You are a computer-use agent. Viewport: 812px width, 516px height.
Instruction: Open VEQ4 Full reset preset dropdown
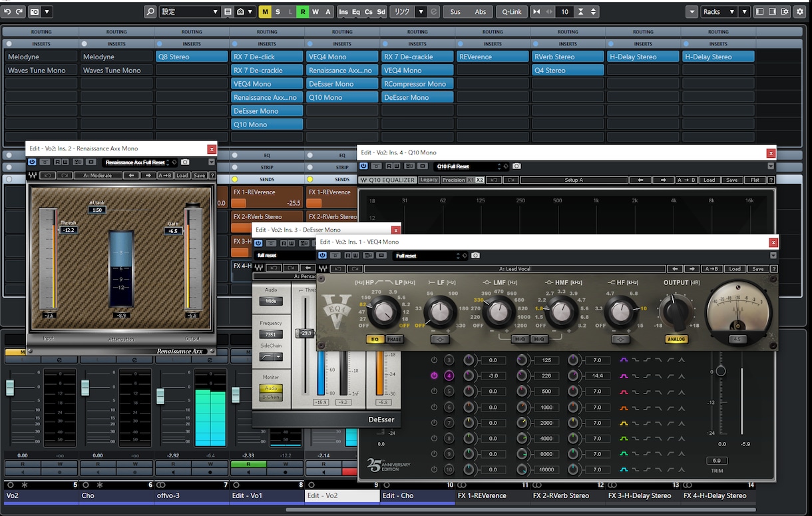[431, 256]
